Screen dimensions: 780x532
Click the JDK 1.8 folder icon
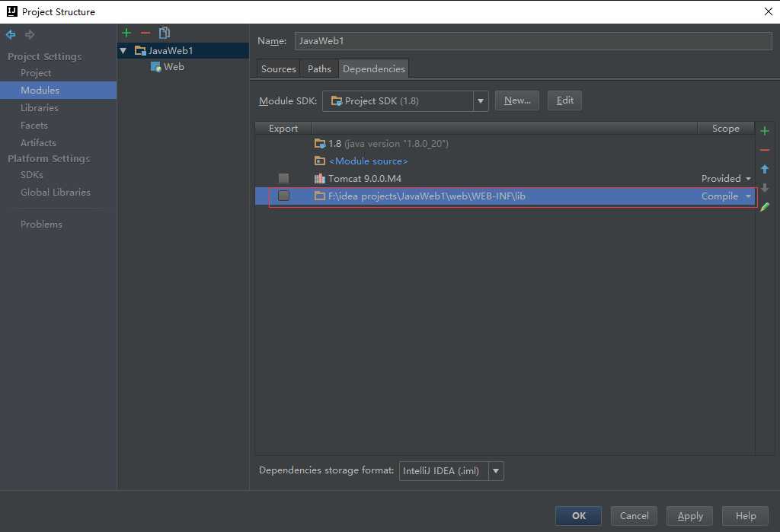coord(319,144)
